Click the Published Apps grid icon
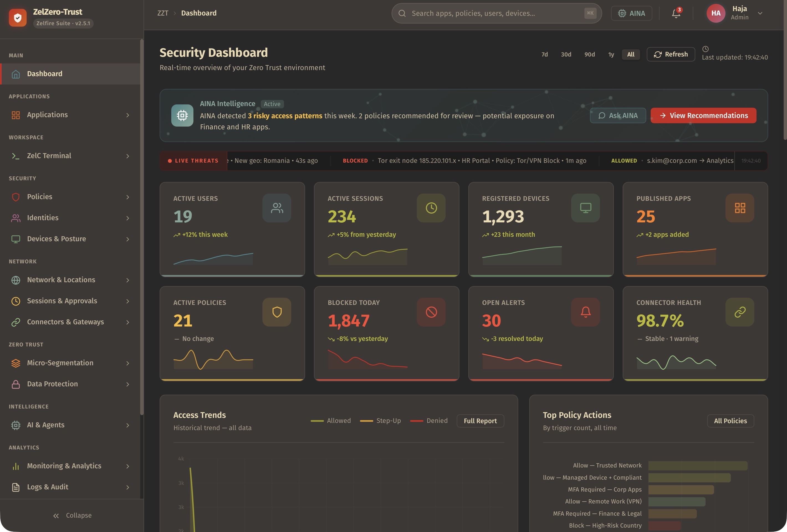 click(740, 208)
